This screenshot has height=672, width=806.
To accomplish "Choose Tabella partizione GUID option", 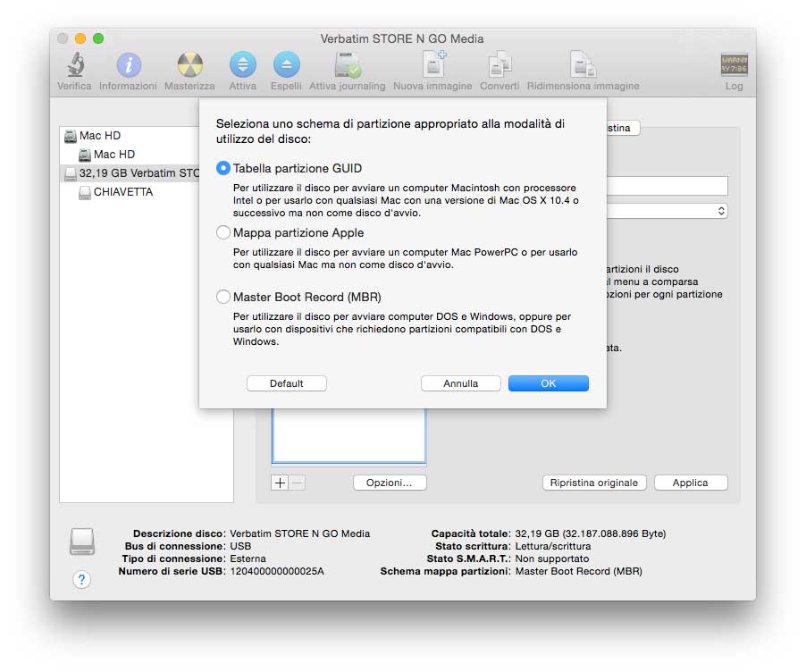I will pos(223,168).
